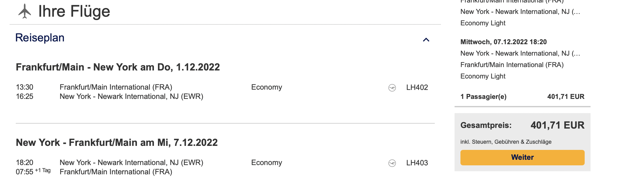Click the Economy label for flight LH402
The height and width of the screenshot is (191, 644).
(x=266, y=87)
